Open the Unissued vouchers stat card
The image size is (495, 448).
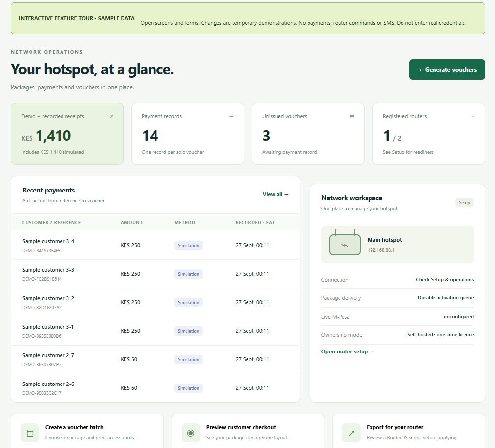pyautogui.click(x=308, y=134)
